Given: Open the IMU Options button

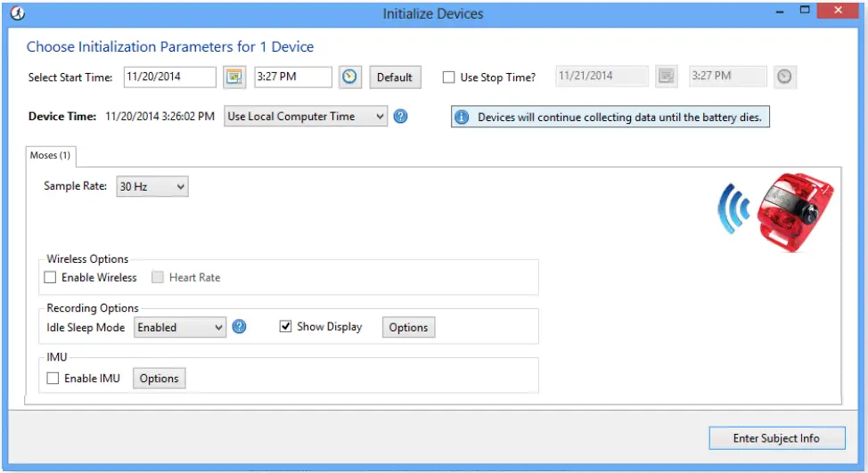Looking at the screenshot, I should click(159, 379).
